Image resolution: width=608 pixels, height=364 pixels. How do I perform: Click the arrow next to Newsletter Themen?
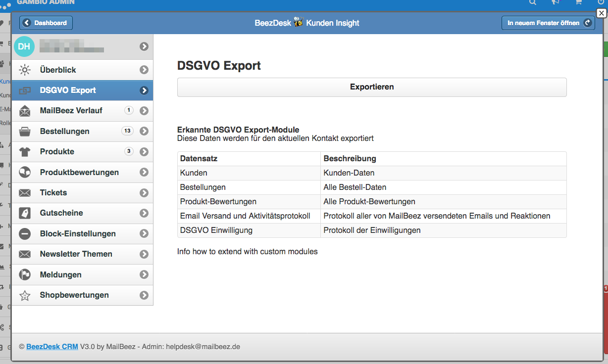coord(144,254)
